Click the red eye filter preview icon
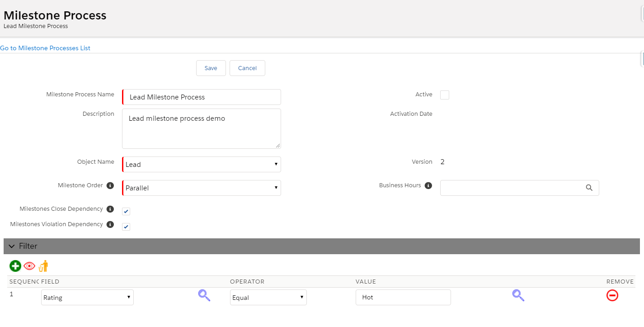Image resolution: width=644 pixels, height=327 pixels. pyautogui.click(x=29, y=266)
